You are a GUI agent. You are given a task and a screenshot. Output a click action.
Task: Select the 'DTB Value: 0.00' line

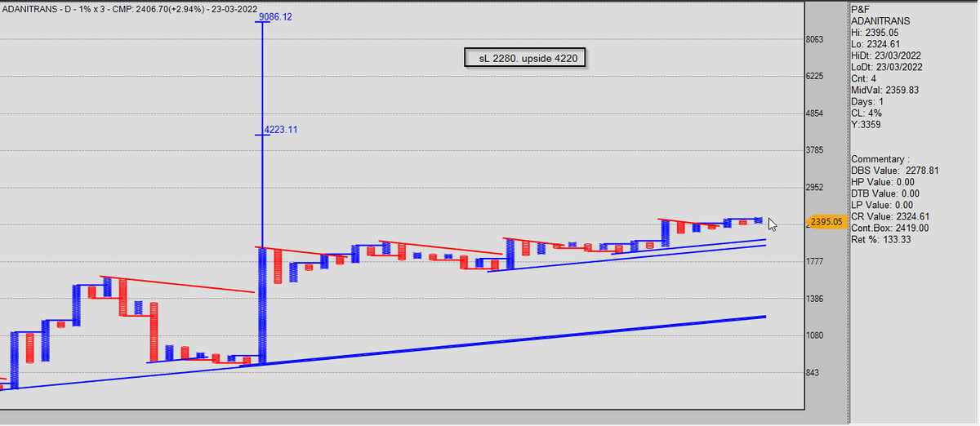click(x=885, y=193)
